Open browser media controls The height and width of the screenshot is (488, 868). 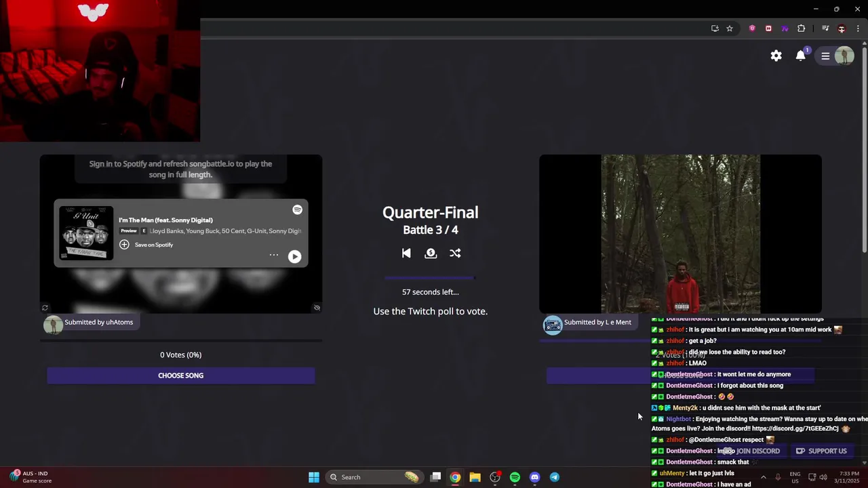pyautogui.click(x=825, y=28)
